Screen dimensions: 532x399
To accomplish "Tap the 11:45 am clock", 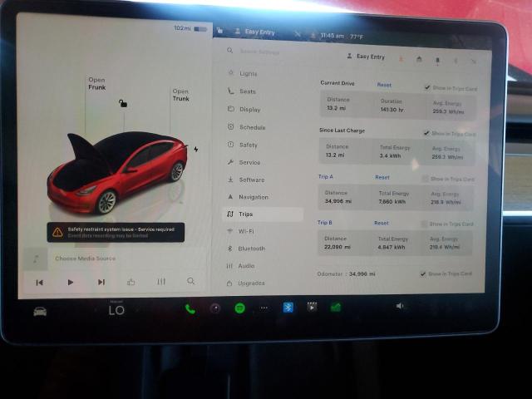I will pyautogui.click(x=332, y=35).
